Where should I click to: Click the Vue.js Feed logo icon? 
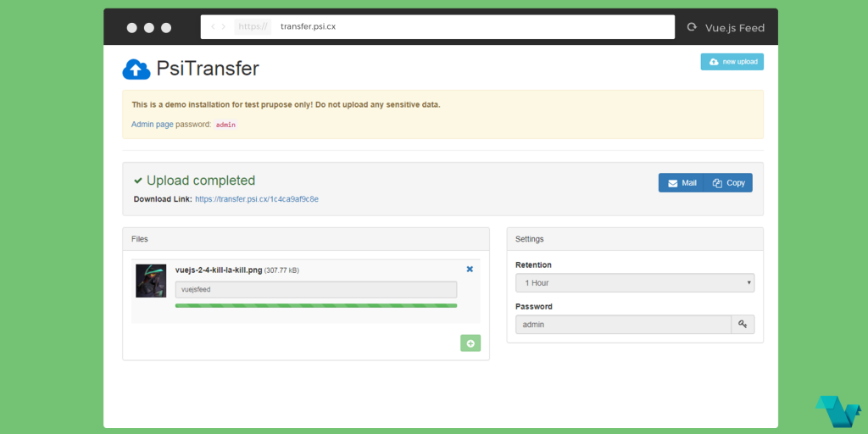(x=837, y=411)
